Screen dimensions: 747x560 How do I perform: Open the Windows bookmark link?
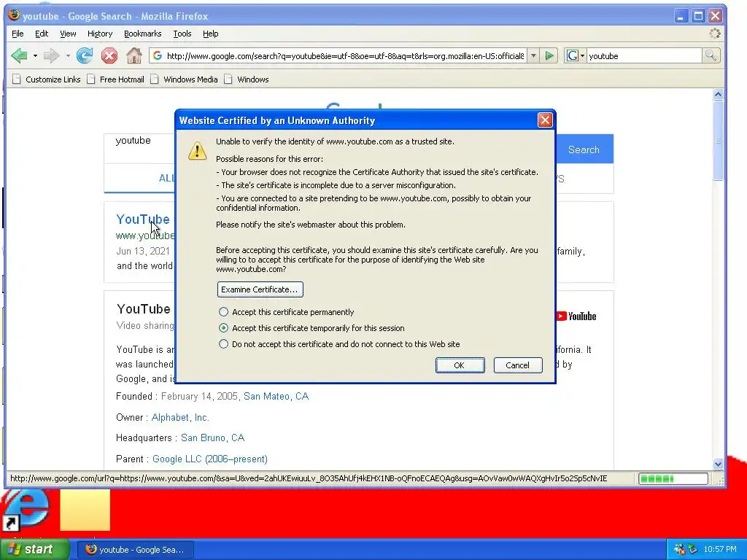(x=253, y=79)
